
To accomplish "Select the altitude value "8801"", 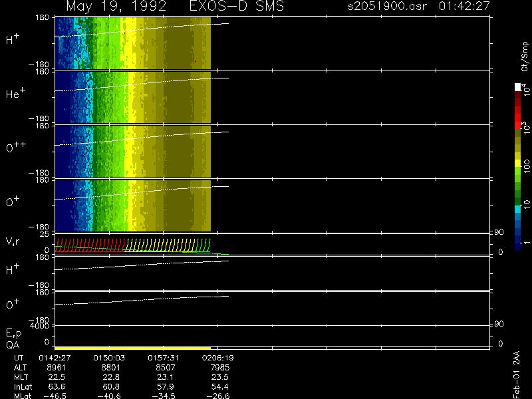I will tap(110, 368).
